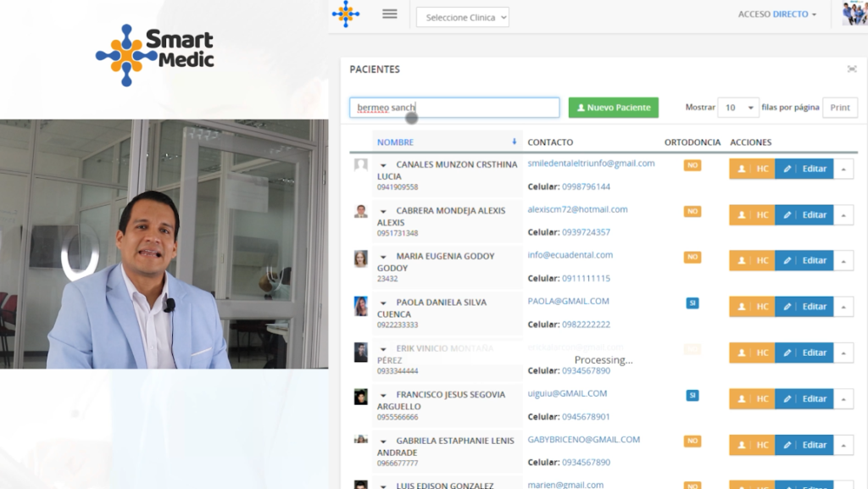Edit patient PAOLA DANIELA SILVA
Image resolution: width=868 pixels, height=489 pixels.
(804, 307)
